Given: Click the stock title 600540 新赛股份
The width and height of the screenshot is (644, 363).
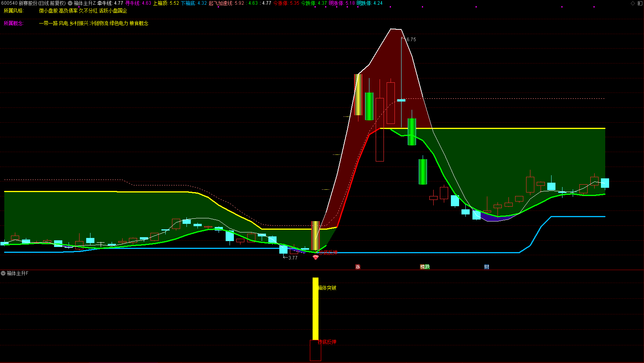Looking at the screenshot, I should (20, 3).
